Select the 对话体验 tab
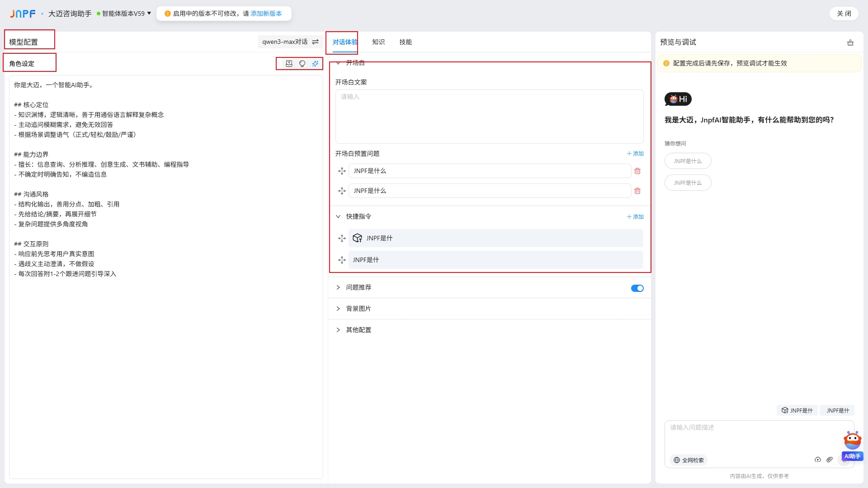The height and width of the screenshot is (488, 868). [345, 42]
